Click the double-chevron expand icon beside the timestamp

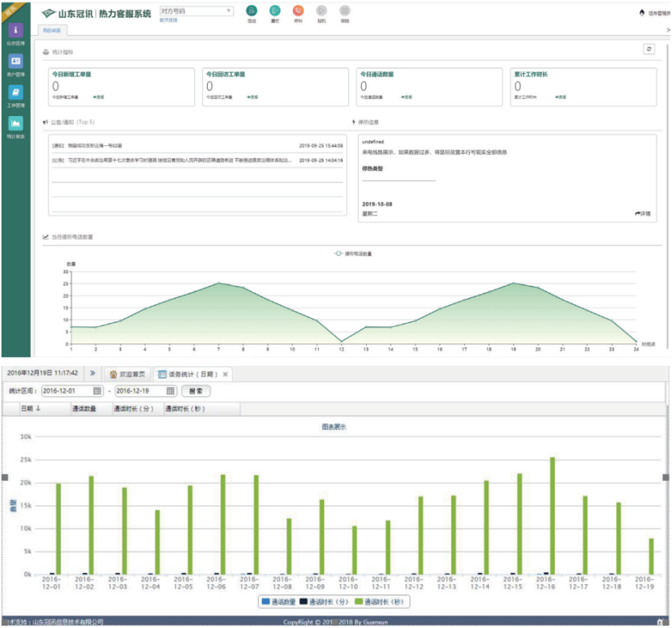click(93, 373)
